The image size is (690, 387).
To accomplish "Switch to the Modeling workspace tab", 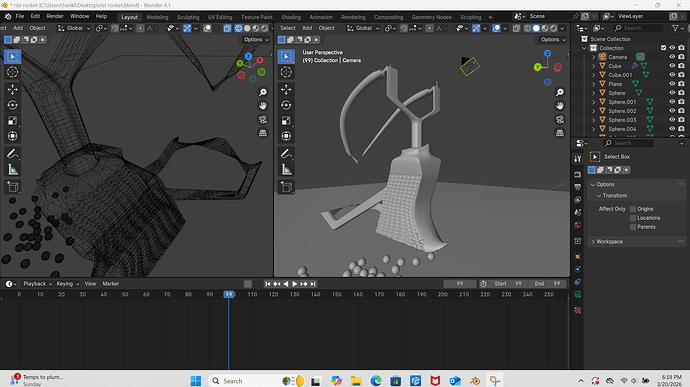I will (157, 17).
